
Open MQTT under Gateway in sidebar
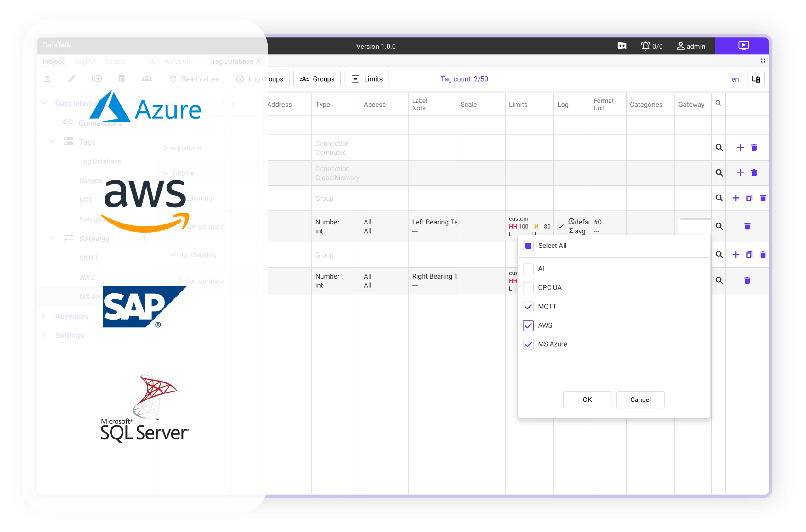(x=88, y=258)
